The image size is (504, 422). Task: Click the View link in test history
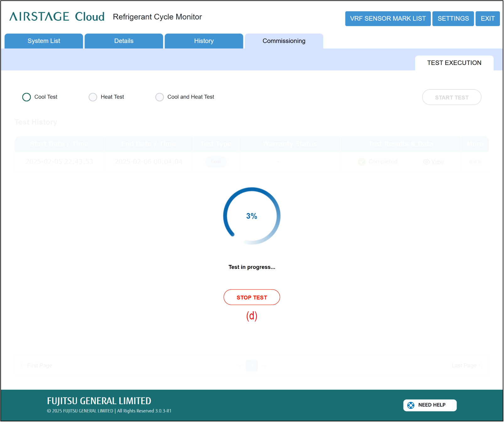[437, 162]
